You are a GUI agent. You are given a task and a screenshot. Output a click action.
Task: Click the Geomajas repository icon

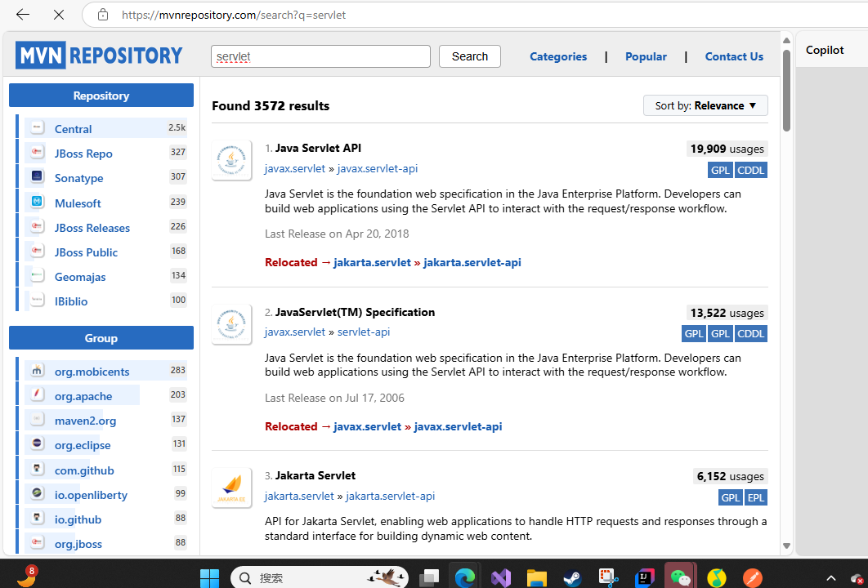pos(37,275)
